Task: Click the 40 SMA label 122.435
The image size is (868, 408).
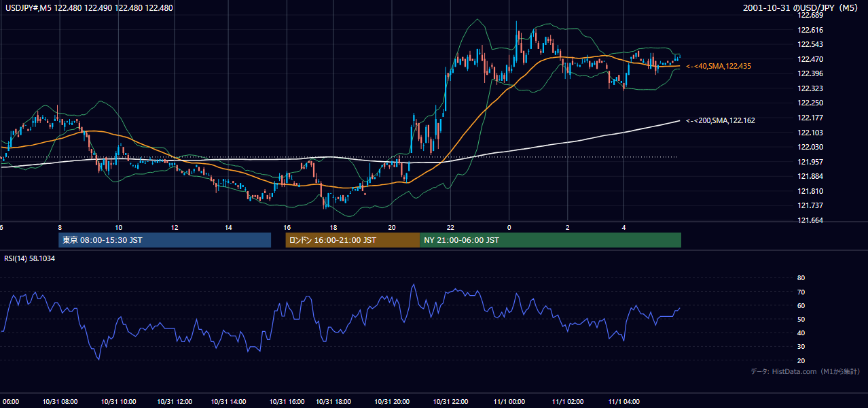Action: (x=719, y=66)
